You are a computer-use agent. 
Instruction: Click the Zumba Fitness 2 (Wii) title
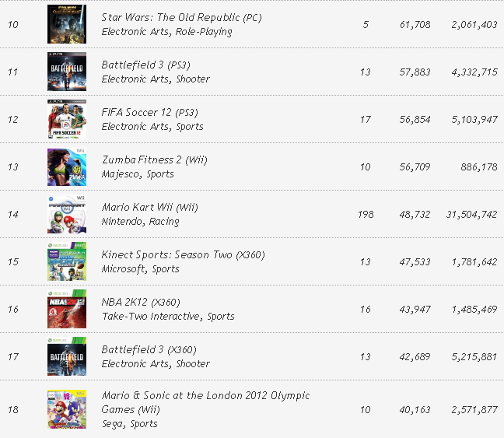pos(154,159)
